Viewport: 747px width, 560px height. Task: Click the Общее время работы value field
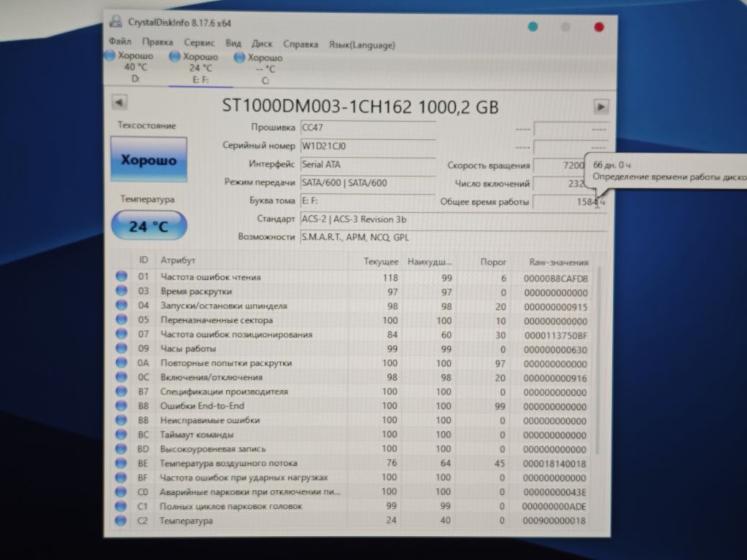pyautogui.click(x=570, y=202)
